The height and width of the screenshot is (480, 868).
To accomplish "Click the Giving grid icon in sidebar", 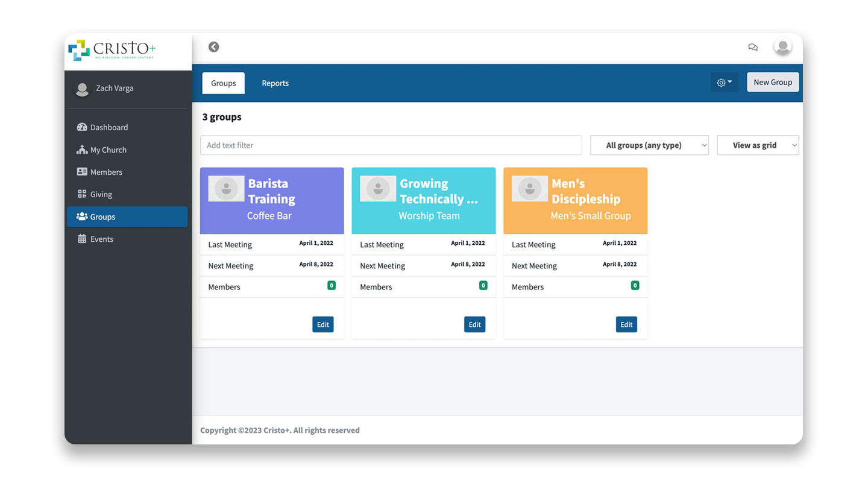I will pyautogui.click(x=82, y=194).
